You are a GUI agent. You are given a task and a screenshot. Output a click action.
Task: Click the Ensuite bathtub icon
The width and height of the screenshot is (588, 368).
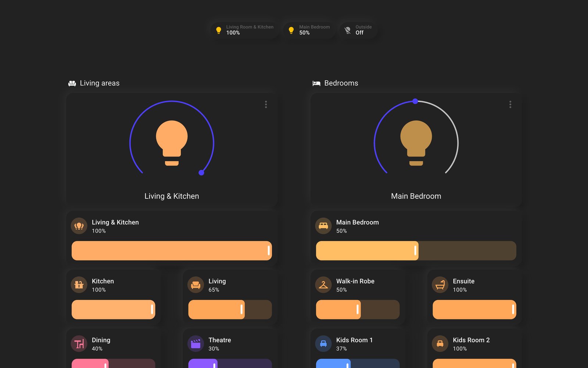[440, 285]
